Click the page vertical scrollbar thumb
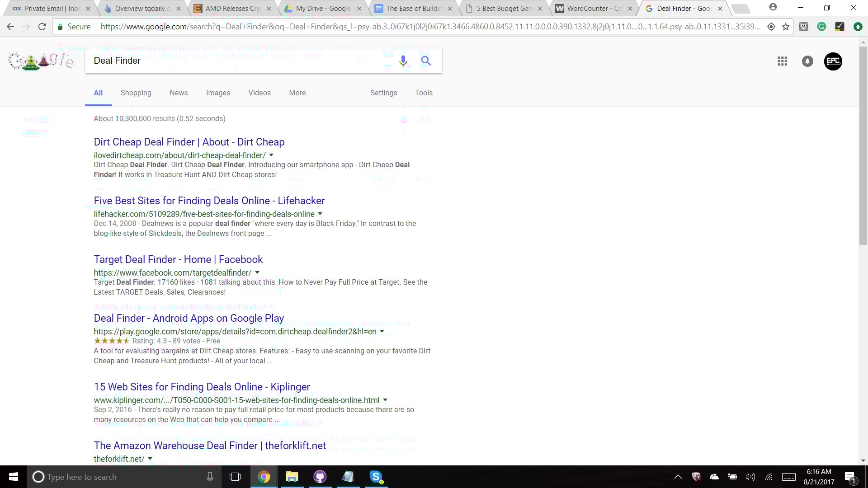 click(863, 145)
